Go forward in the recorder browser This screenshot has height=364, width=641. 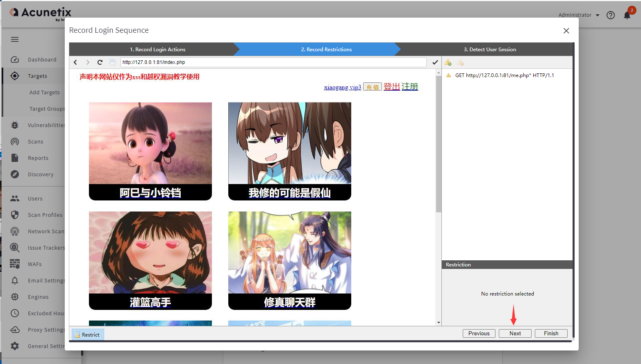pyautogui.click(x=87, y=62)
